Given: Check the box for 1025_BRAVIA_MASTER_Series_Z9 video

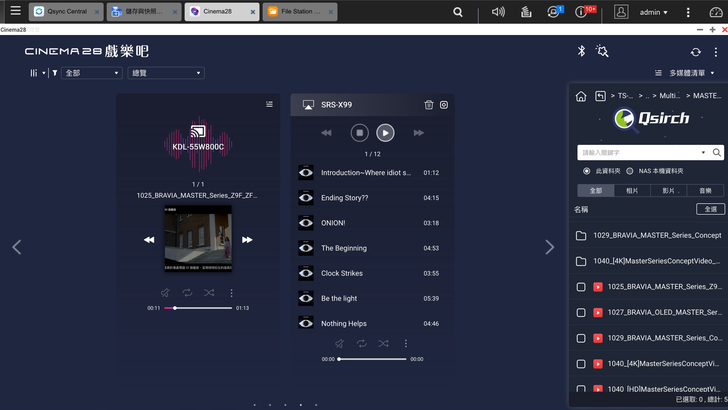Looking at the screenshot, I should tap(581, 287).
